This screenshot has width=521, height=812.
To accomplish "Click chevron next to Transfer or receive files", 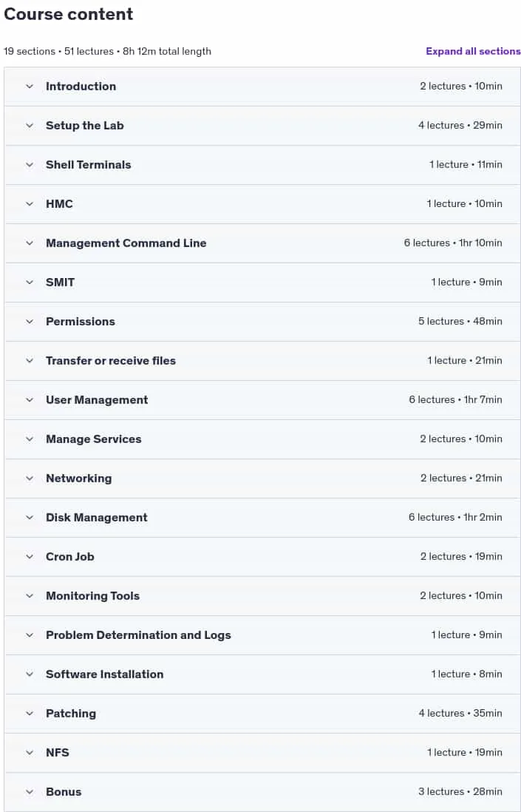I will pyautogui.click(x=30, y=361).
